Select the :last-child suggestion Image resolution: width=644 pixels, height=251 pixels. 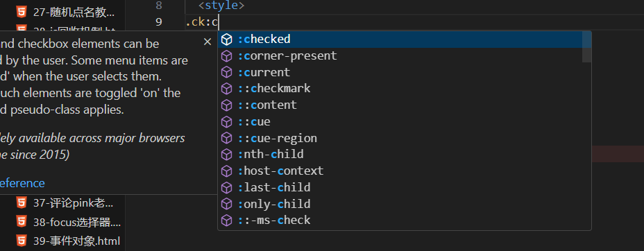[x=404, y=187]
